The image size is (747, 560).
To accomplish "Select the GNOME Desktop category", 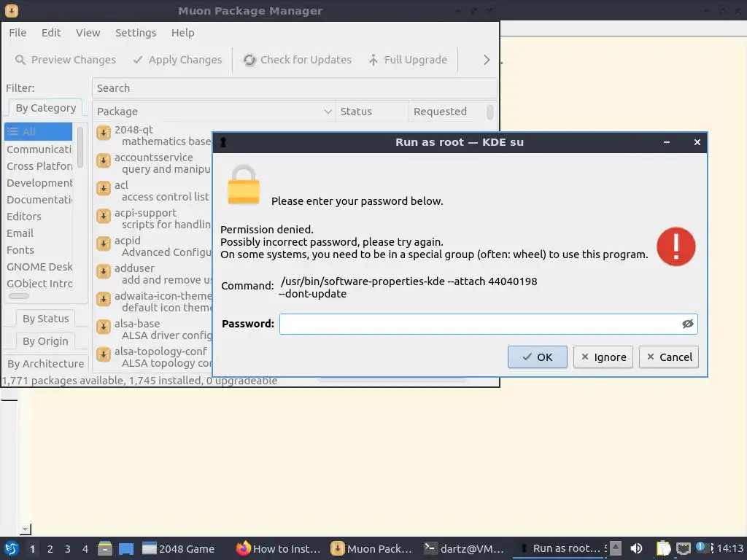I will (39, 267).
